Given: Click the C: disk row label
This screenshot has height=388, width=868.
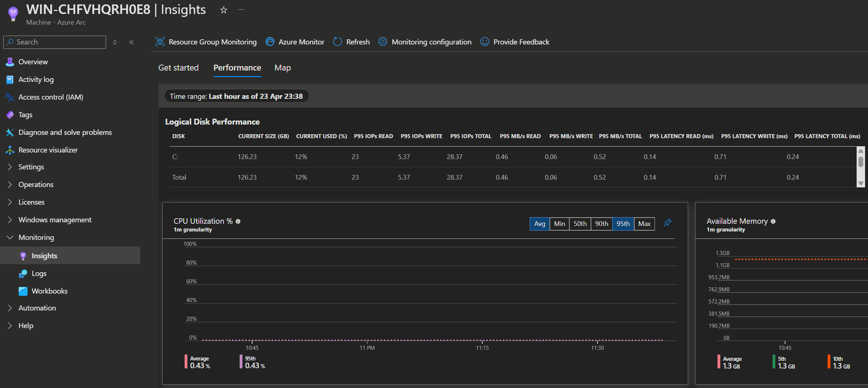Looking at the screenshot, I should pyautogui.click(x=175, y=157).
